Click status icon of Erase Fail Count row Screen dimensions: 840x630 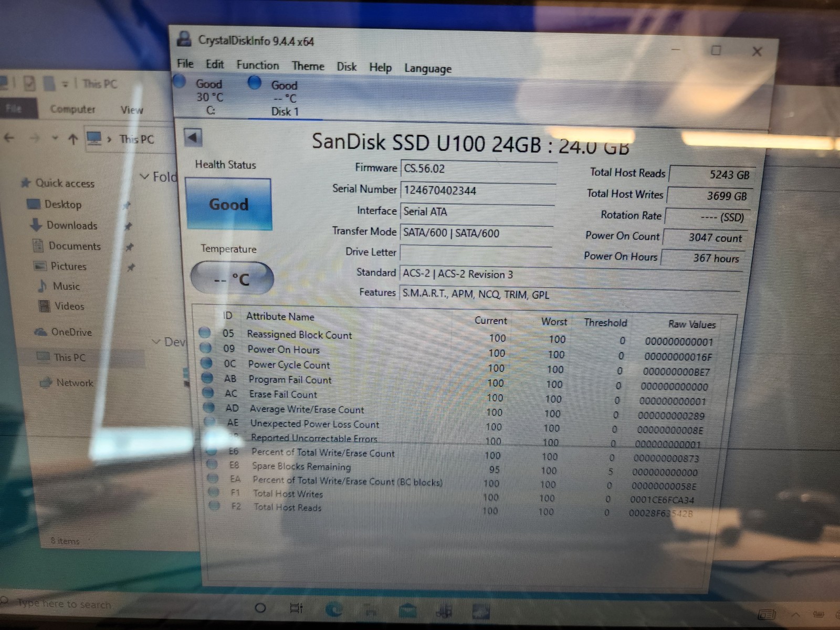pos(208,392)
